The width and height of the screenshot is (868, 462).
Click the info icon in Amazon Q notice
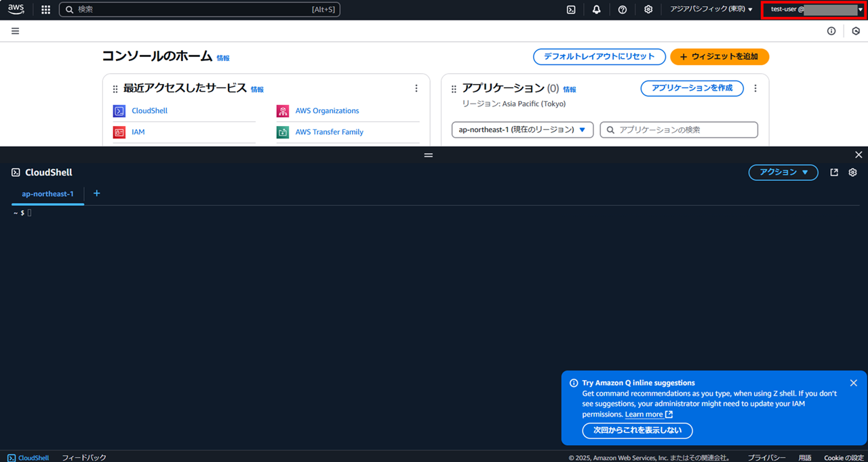click(x=574, y=383)
